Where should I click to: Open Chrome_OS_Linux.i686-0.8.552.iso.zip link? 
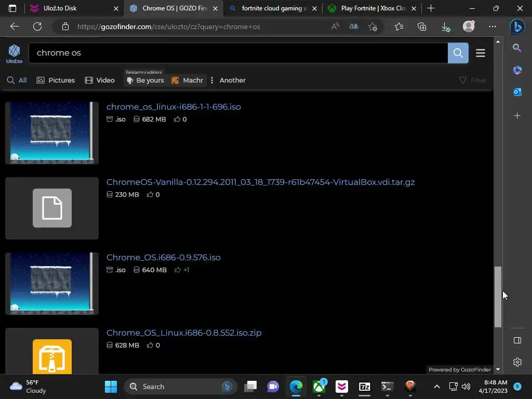tap(184, 332)
